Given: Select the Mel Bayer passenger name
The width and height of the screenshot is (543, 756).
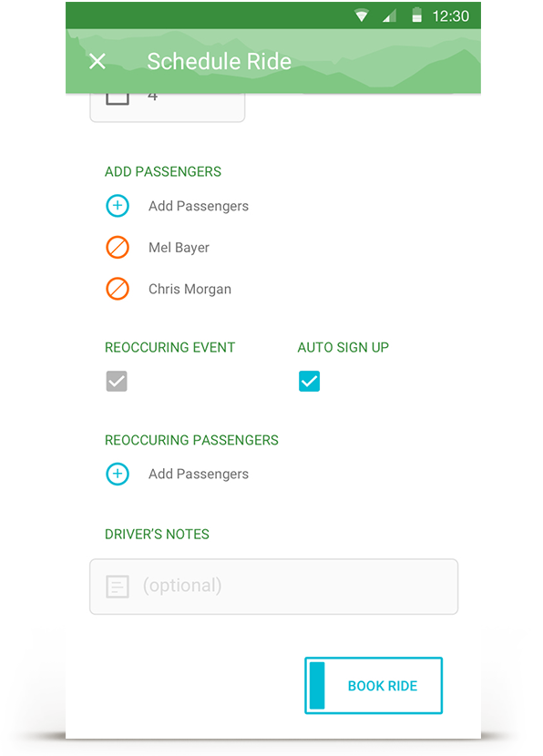Looking at the screenshot, I should 179,248.
